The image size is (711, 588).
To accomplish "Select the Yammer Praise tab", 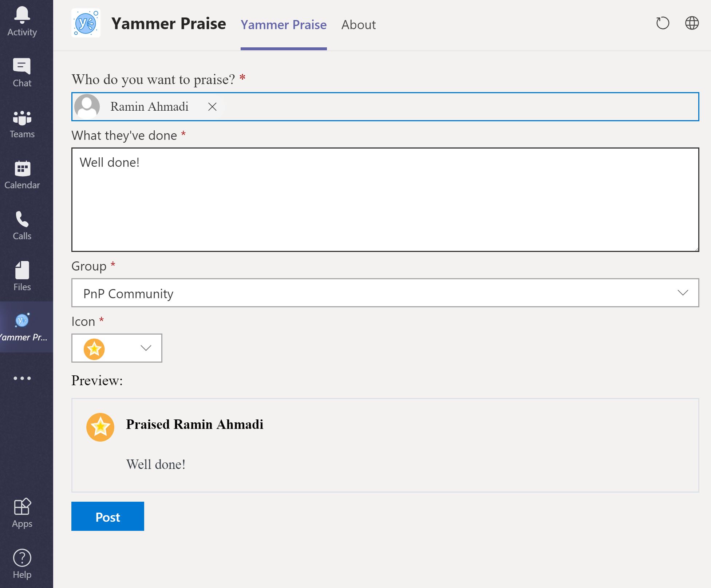I will point(283,25).
